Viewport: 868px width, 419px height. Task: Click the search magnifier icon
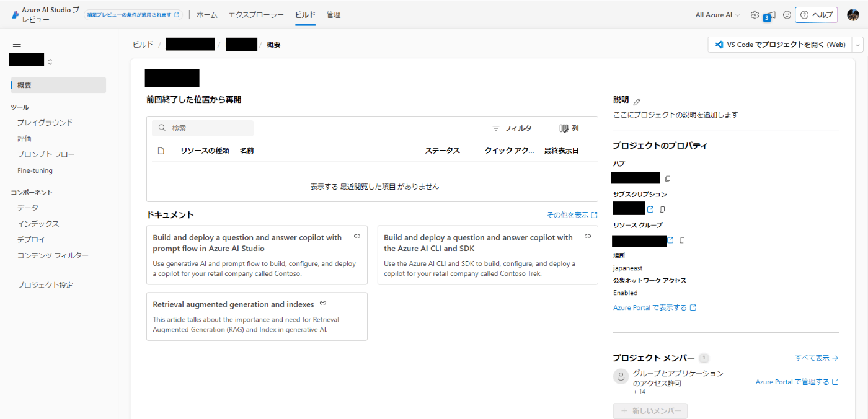(x=162, y=128)
